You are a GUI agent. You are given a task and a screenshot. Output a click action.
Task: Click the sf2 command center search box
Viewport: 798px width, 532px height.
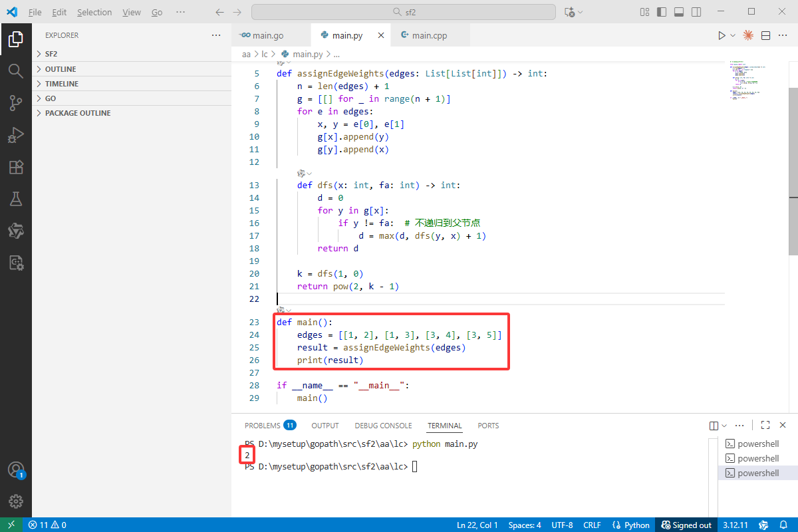point(404,12)
